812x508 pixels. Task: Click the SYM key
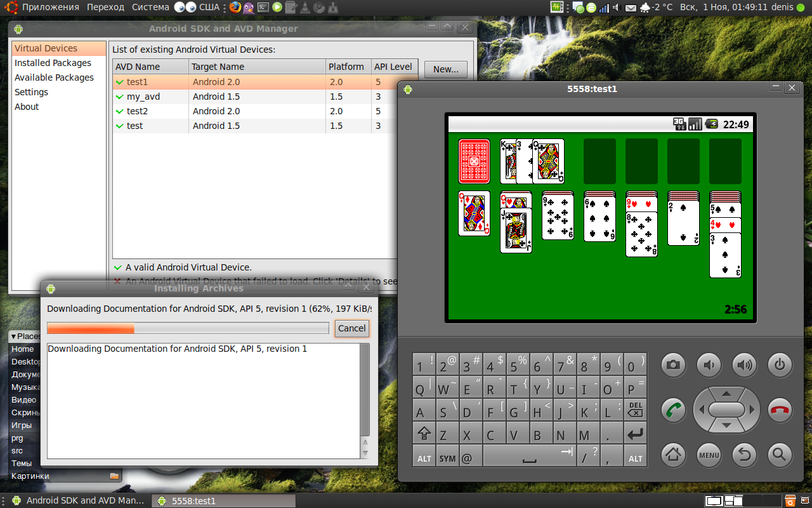click(x=447, y=457)
